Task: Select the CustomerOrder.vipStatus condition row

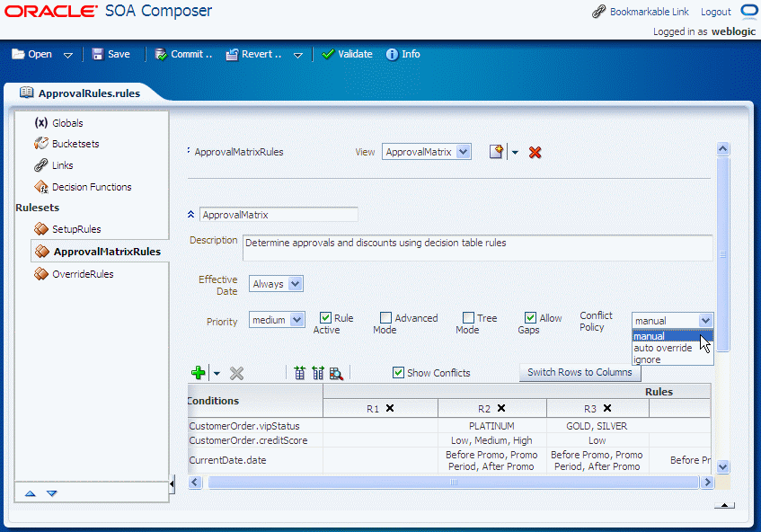Action: pyautogui.click(x=255, y=426)
